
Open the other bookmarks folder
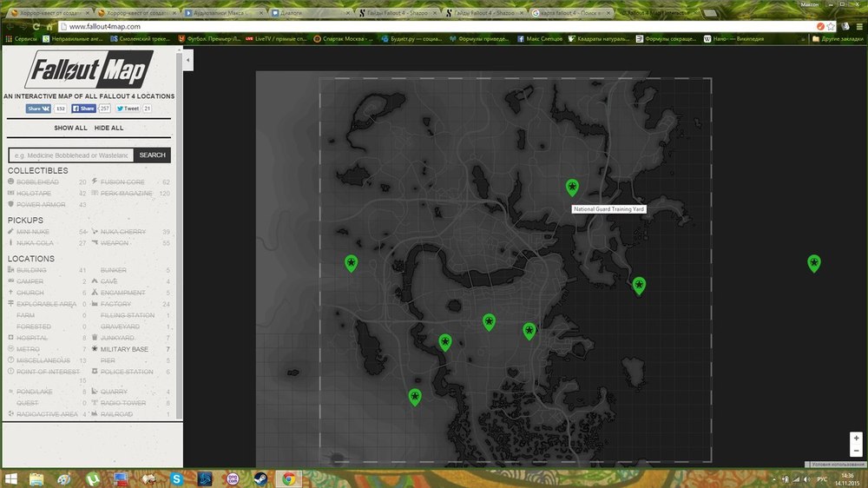[x=839, y=39]
